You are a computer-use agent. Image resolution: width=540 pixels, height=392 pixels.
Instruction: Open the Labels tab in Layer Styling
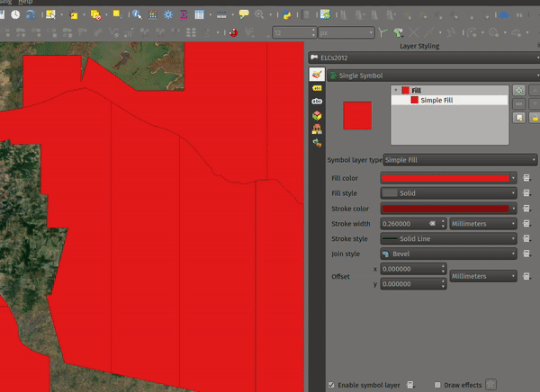tap(317, 89)
